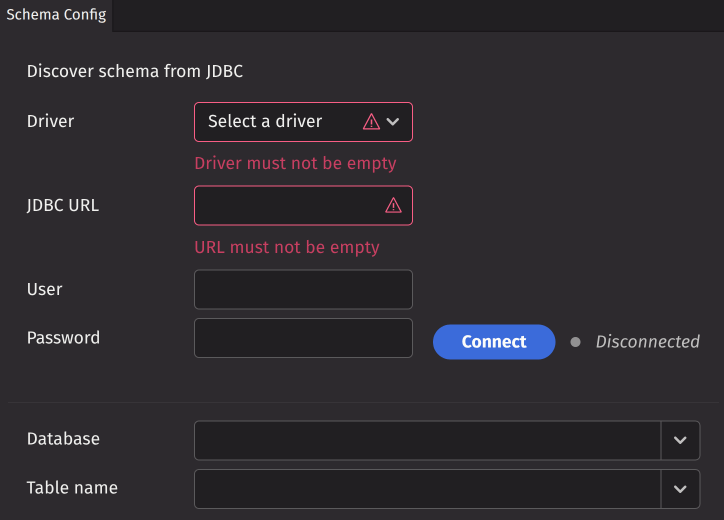Switch to the Schema Config tab
This screenshot has width=724, height=520.
56,15
